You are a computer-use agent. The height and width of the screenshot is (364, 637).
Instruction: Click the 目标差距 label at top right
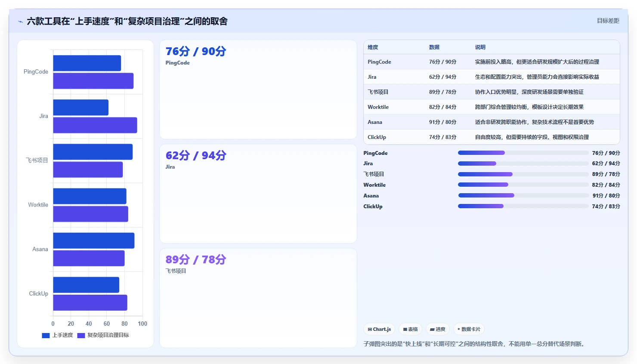tap(608, 21)
